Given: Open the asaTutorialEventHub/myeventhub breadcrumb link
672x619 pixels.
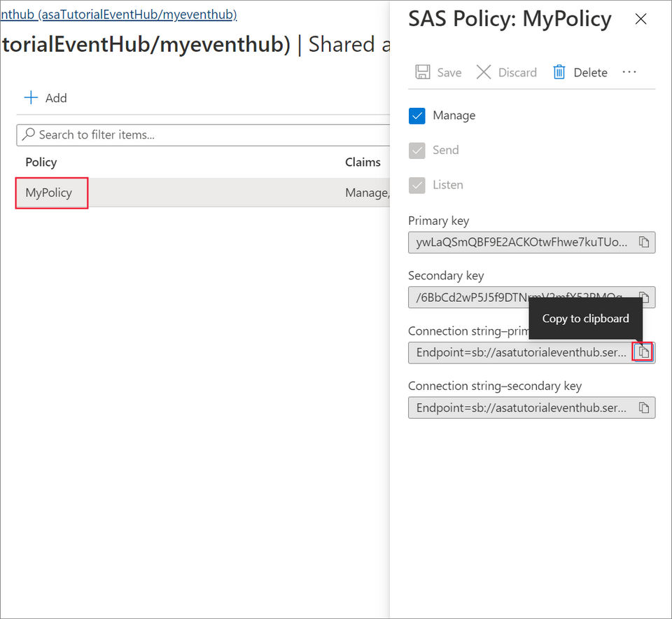Looking at the screenshot, I should (118, 15).
